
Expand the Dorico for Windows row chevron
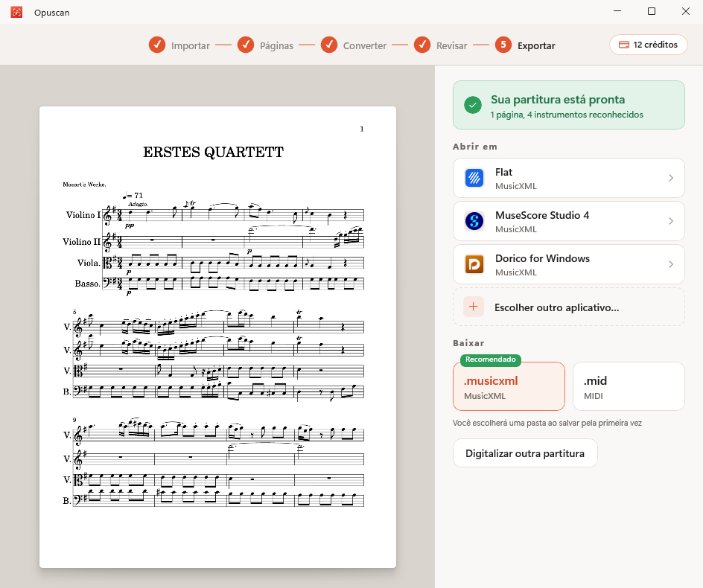671,264
